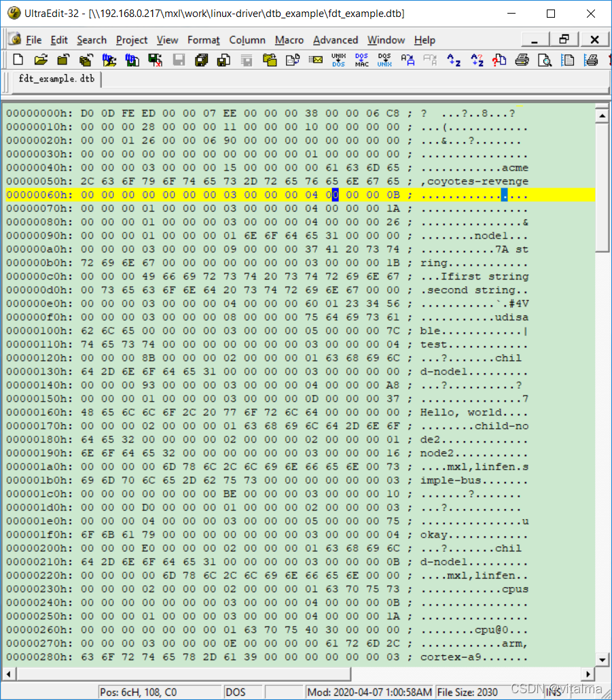The height and width of the screenshot is (700, 612).
Task: Click the red question mark with pages icon
Action: (x=499, y=59)
